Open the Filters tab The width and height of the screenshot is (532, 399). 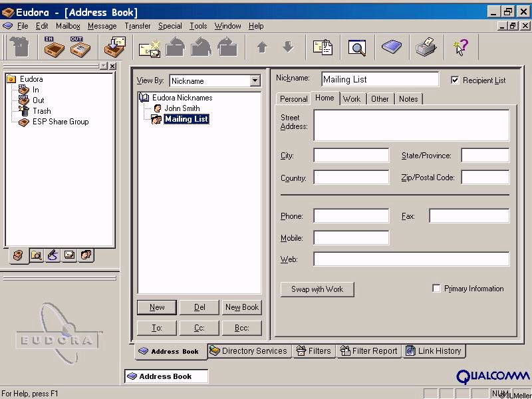pyautogui.click(x=314, y=351)
